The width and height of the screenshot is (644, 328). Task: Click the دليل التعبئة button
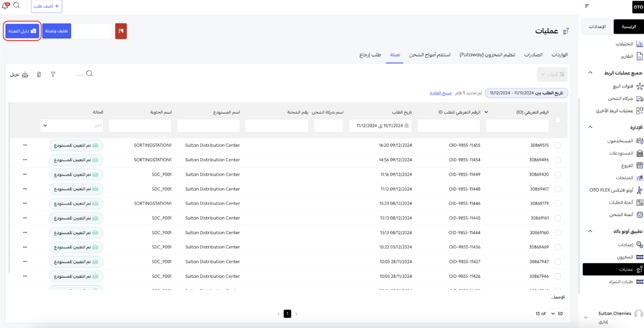[x=22, y=31]
